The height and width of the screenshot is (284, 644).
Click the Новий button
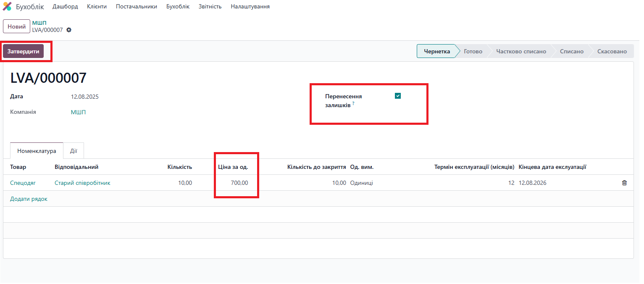16,26
